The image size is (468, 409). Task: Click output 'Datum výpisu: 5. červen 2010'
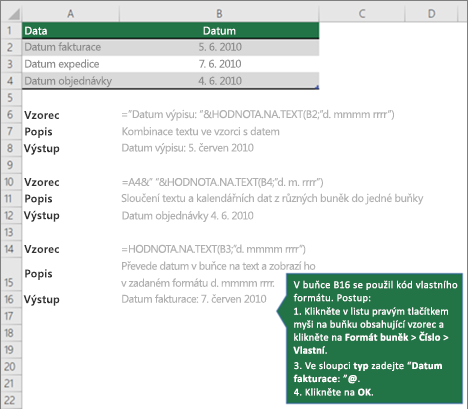pyautogui.click(x=187, y=148)
